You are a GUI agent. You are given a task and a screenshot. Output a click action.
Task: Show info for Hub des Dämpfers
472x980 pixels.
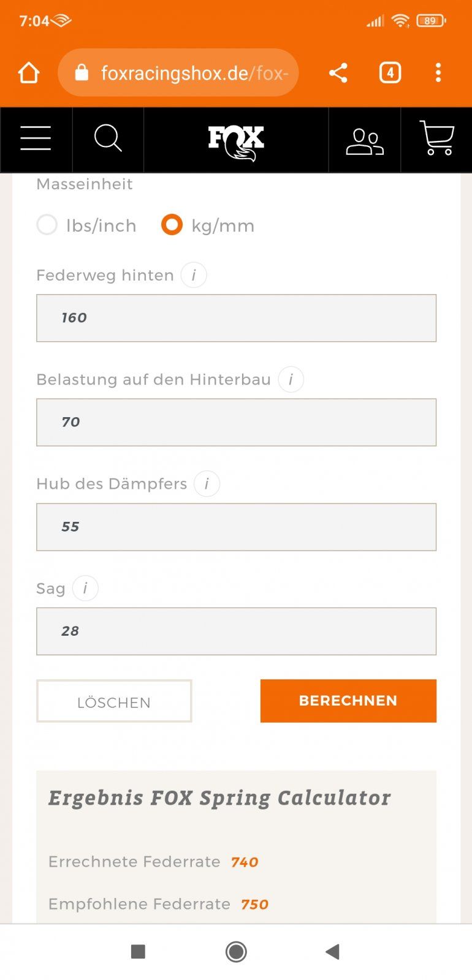click(207, 484)
